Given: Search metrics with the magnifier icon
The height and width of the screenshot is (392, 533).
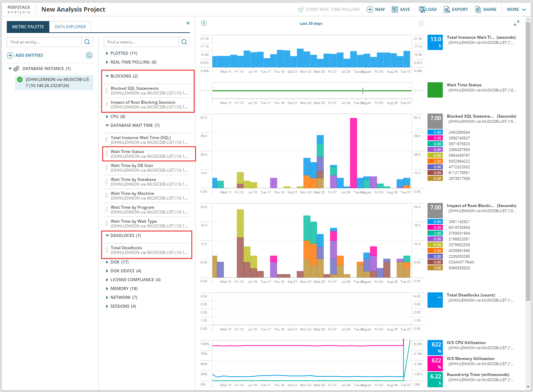Looking at the screenshot, I should click(x=184, y=42).
